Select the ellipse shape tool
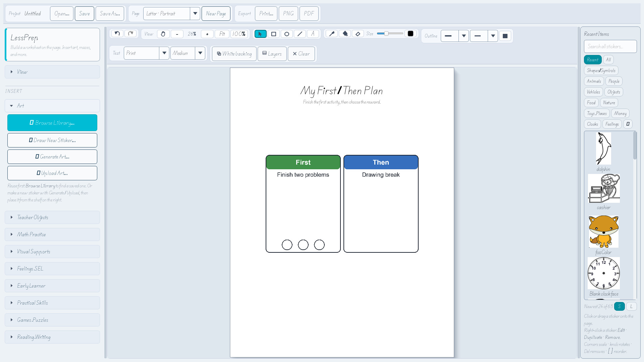 point(287,34)
